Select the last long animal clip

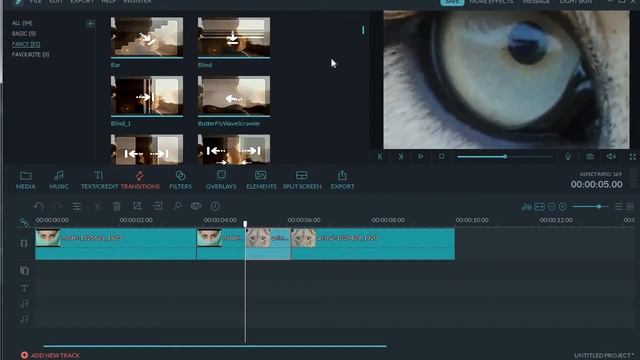373,244
